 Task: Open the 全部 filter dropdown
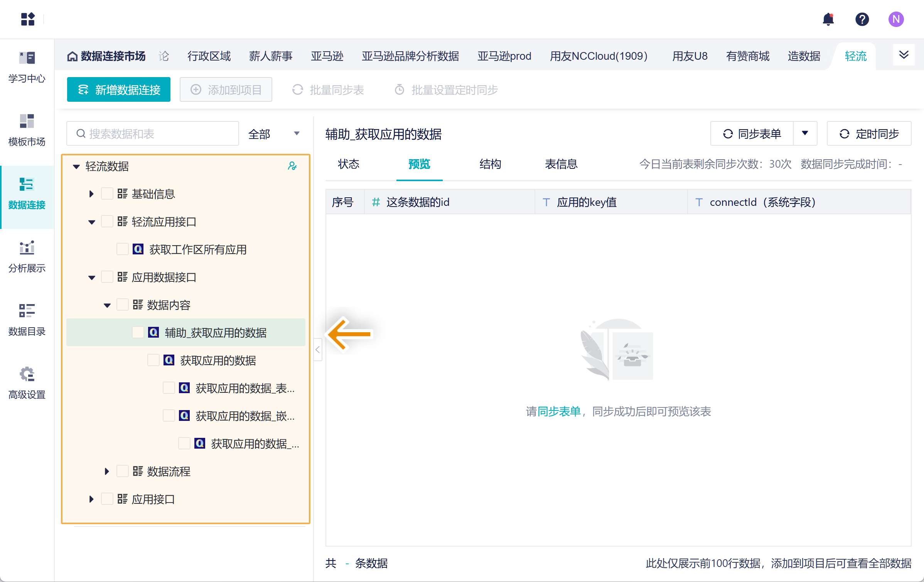pyautogui.click(x=274, y=134)
